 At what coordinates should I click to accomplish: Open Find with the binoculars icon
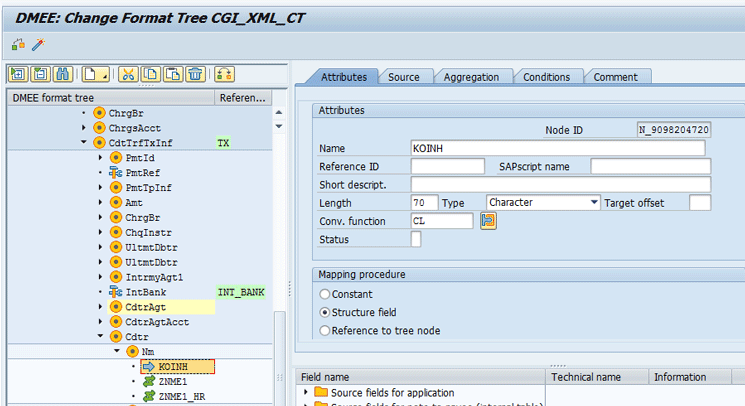tap(62, 74)
